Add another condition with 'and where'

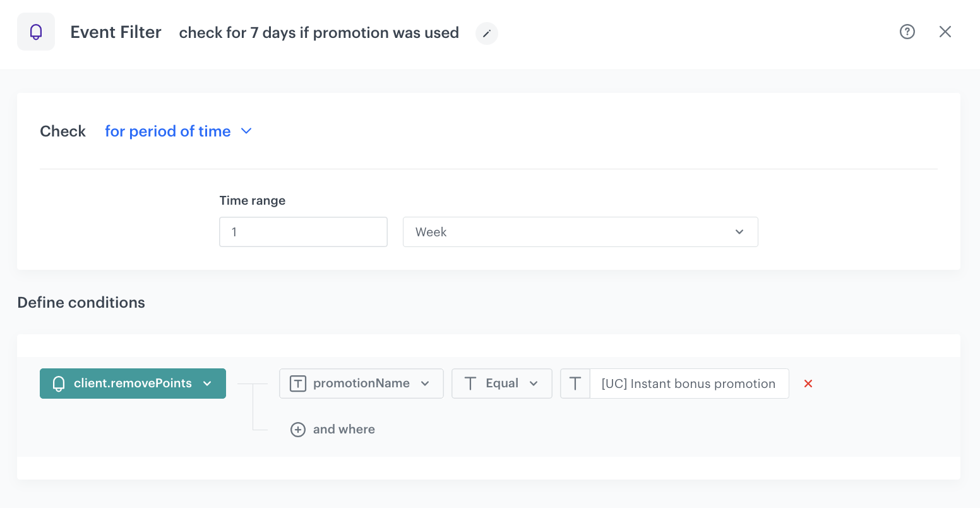coord(344,429)
